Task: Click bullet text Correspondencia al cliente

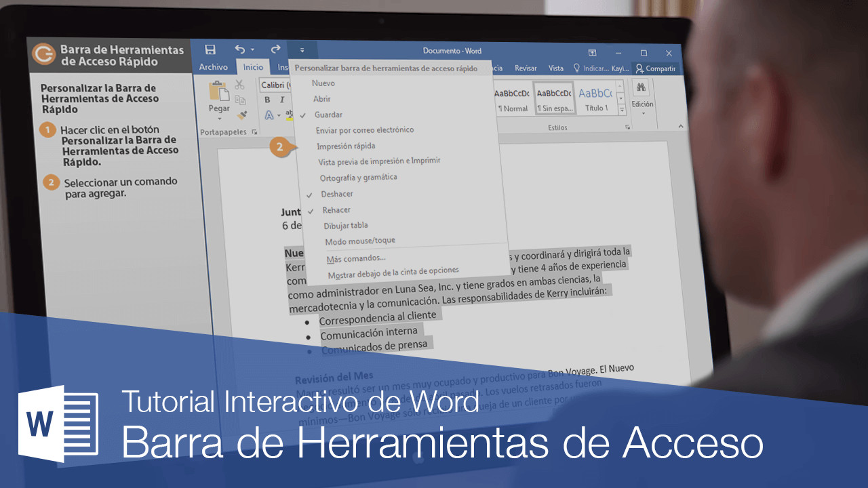Action: click(378, 317)
